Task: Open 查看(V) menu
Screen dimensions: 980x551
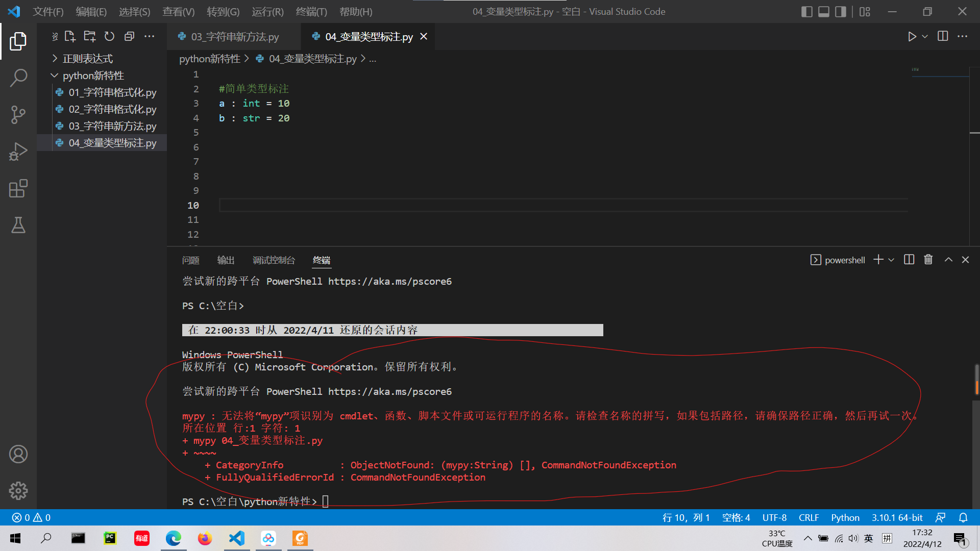Action: click(x=179, y=11)
